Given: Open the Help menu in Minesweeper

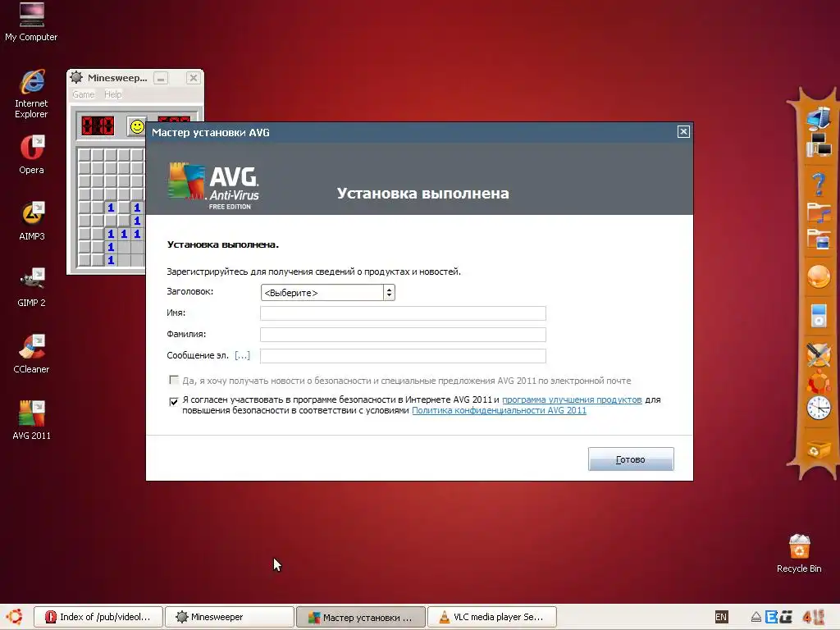Looking at the screenshot, I should [113, 94].
